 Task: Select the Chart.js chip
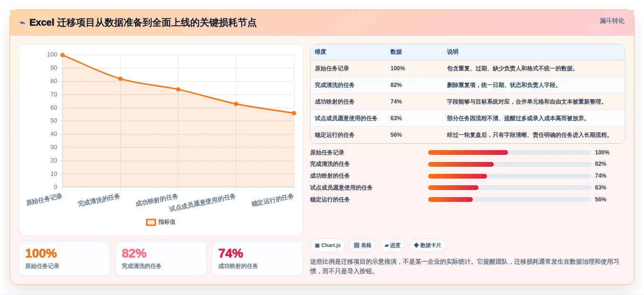[328, 246]
